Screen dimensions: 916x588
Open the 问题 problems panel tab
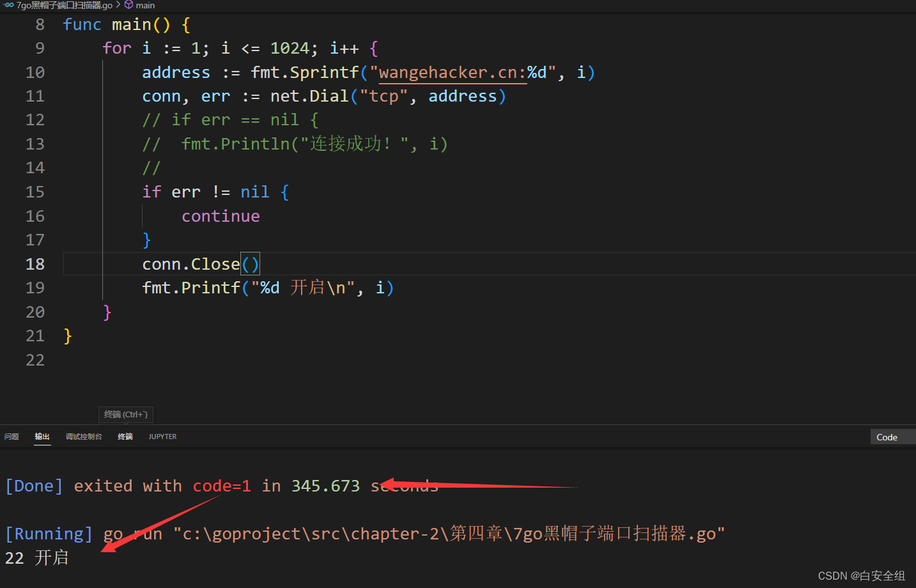(12, 437)
